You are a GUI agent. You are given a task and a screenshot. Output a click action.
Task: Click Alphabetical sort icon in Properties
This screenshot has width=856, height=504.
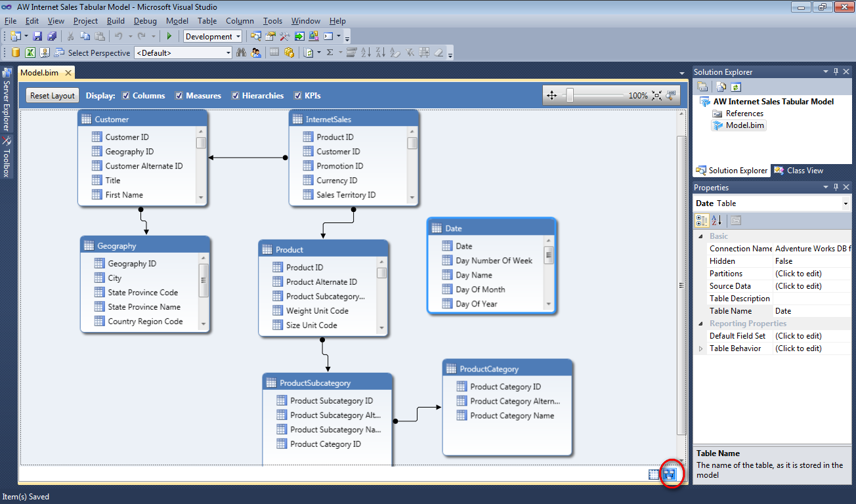point(716,220)
